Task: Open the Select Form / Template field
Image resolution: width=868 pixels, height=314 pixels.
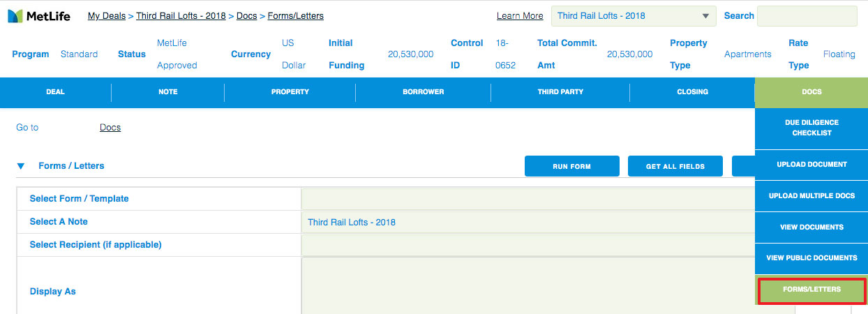Action: [x=528, y=199]
